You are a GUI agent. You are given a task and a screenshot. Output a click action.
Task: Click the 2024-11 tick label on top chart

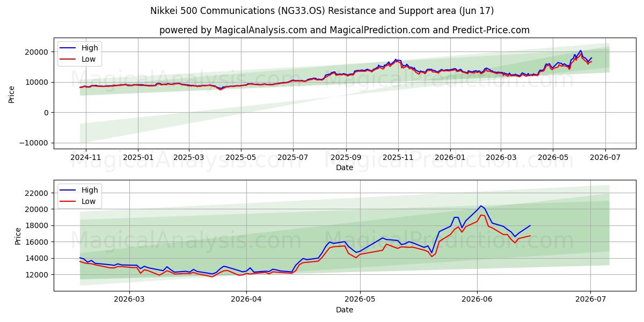[86, 157]
